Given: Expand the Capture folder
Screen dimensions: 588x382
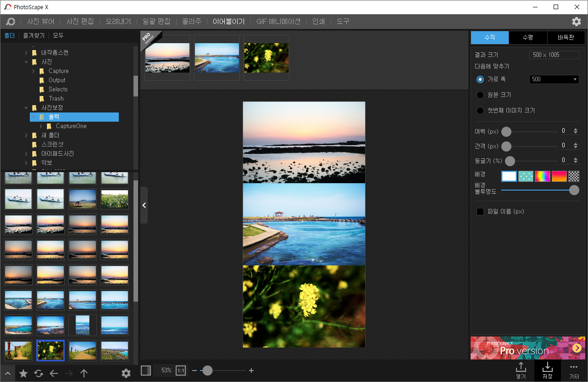Looking at the screenshot, I should coord(33,71).
